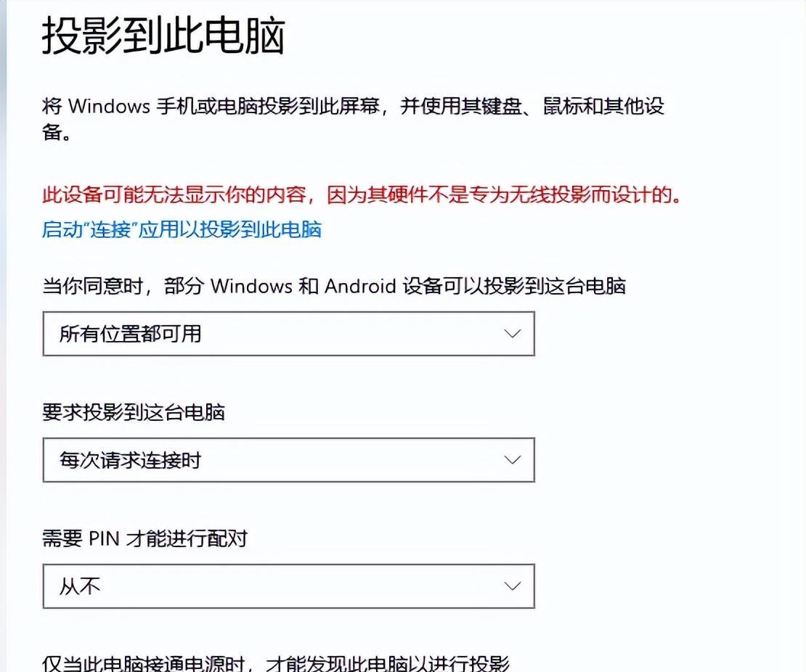The image size is (806, 672).
Task: Click the "所有位置都可用" text in its box
Action: [130, 333]
